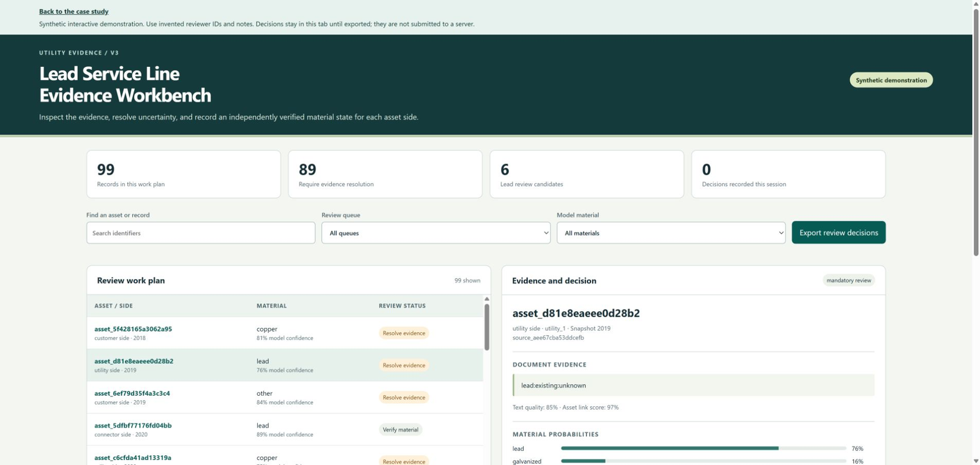Click Resolve evidence status for asset_5f428165a3062a95
Image resolution: width=980 pixels, height=465 pixels.
coord(404,333)
